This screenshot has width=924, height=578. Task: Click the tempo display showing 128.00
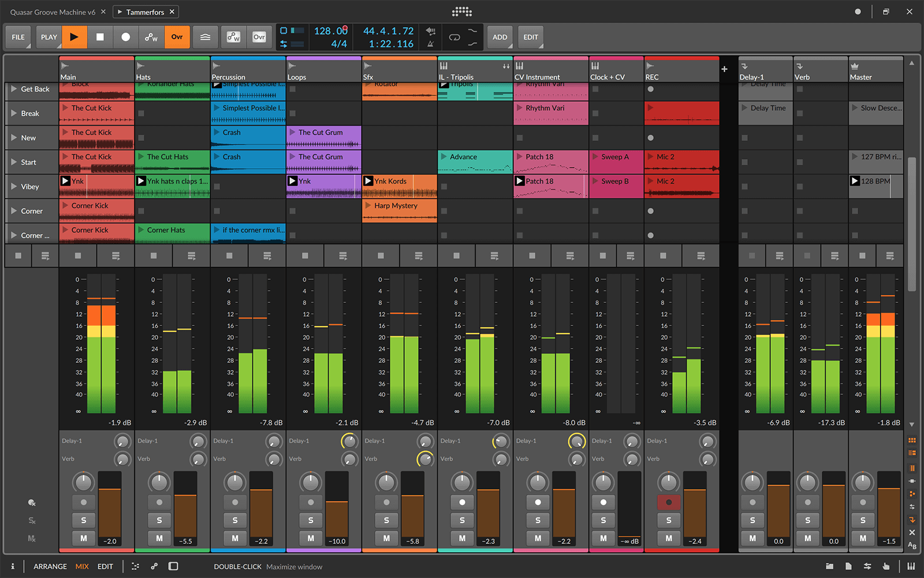tap(331, 31)
